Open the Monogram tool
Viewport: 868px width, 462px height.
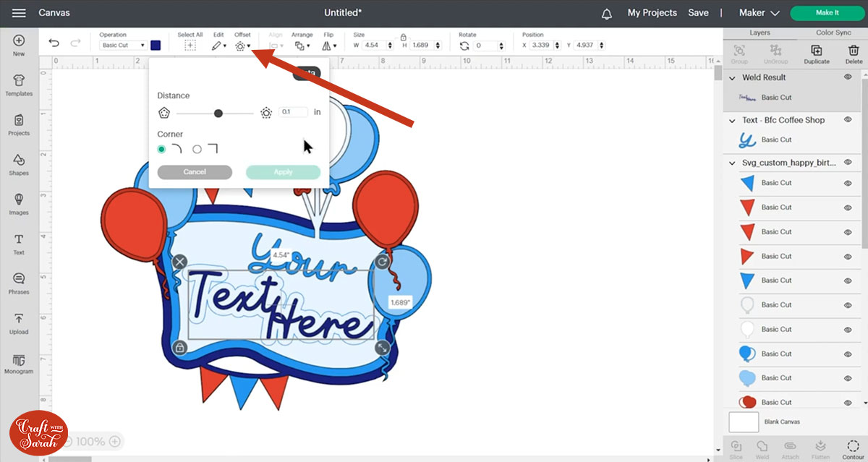coord(19,364)
